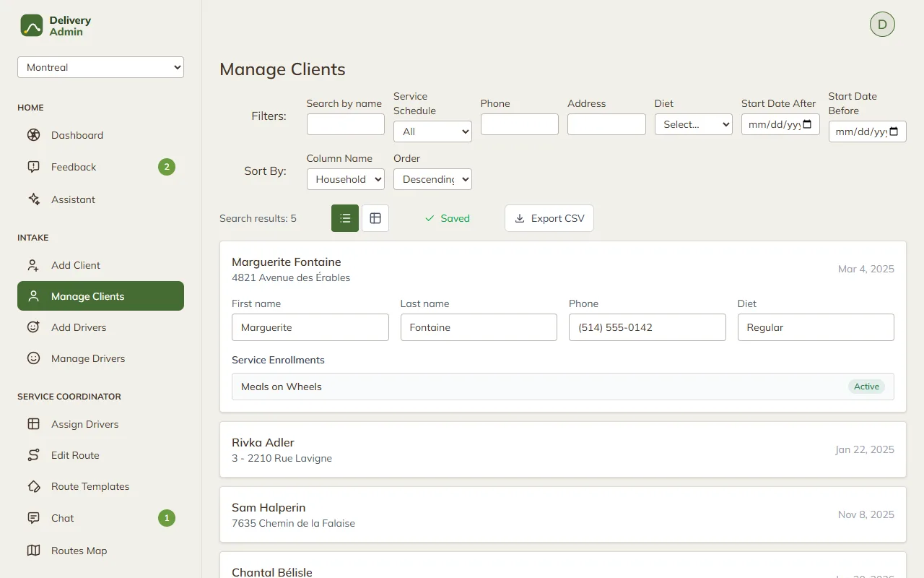Edit the Last name field Fontaine
This screenshot has height=578, width=924.
coord(479,327)
